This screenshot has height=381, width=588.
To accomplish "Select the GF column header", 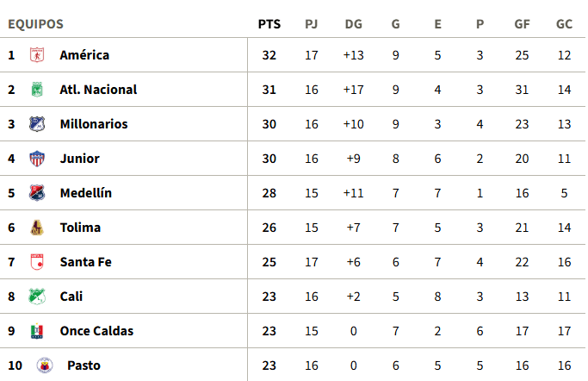I will (522, 24).
